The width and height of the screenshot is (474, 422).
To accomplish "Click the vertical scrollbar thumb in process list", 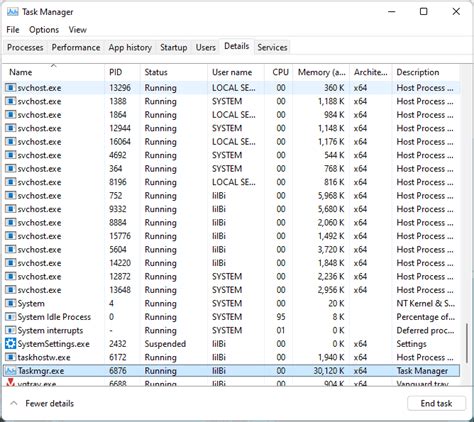I will point(466,343).
